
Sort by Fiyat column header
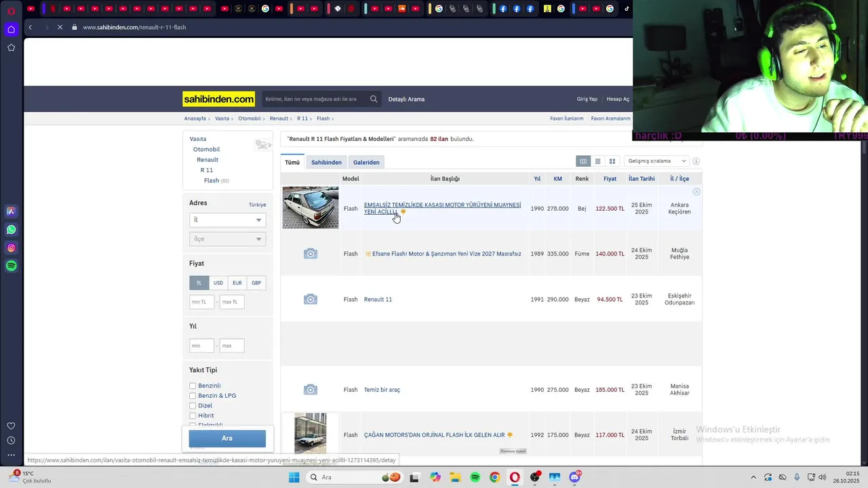pyautogui.click(x=610, y=179)
